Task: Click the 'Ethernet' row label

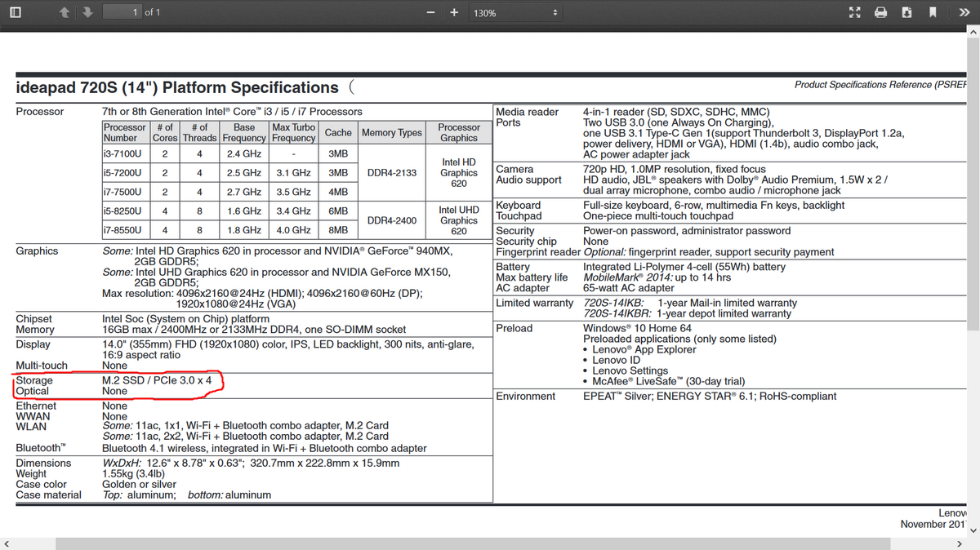Action: point(37,406)
